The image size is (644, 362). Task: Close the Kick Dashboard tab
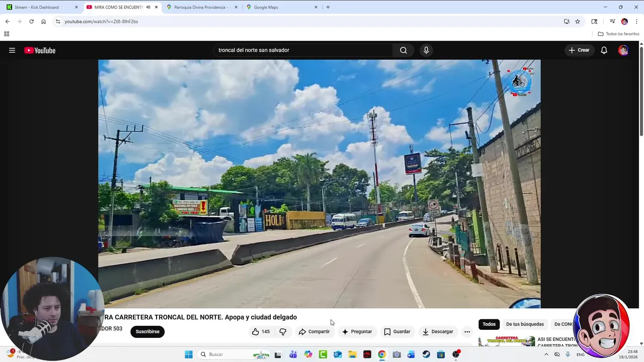pyautogui.click(x=76, y=7)
